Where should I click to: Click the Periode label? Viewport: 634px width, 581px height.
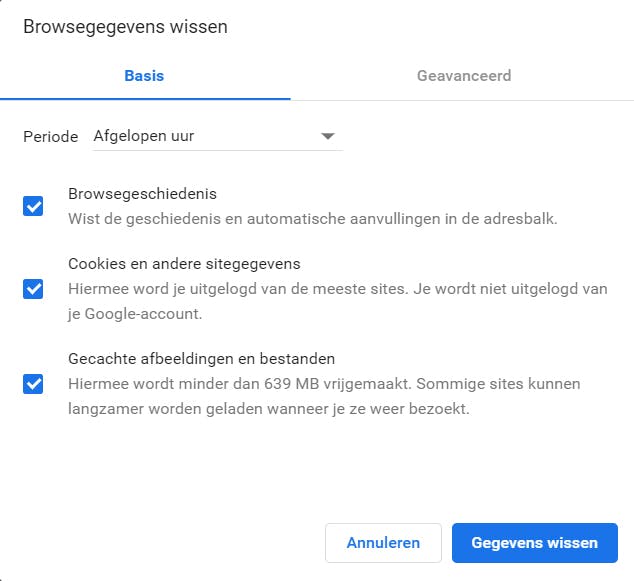coord(50,137)
